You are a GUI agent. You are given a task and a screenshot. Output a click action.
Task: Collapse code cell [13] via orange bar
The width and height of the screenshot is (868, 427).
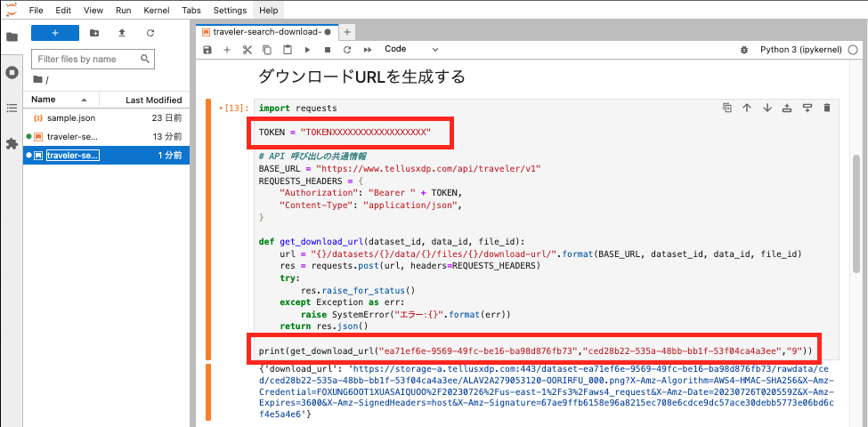pyautogui.click(x=208, y=229)
